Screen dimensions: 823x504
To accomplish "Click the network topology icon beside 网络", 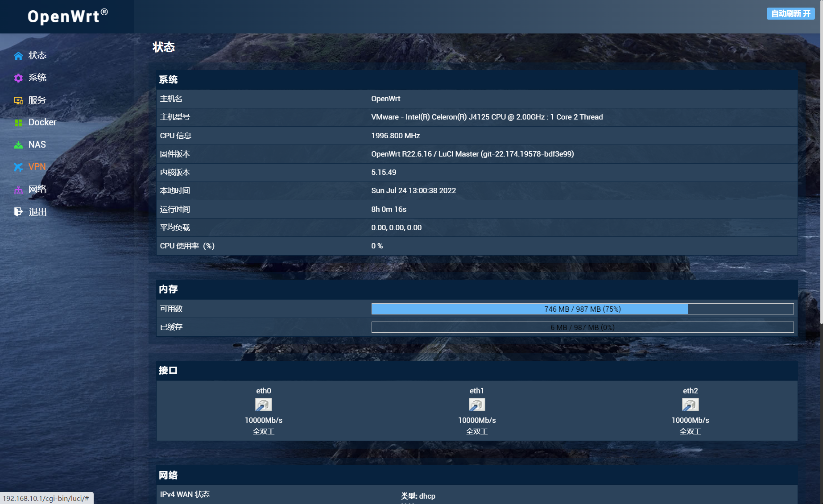I will point(18,190).
